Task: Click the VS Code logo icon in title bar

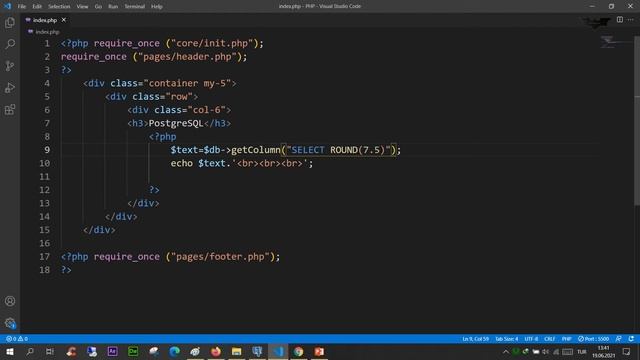Action: pos(7,6)
